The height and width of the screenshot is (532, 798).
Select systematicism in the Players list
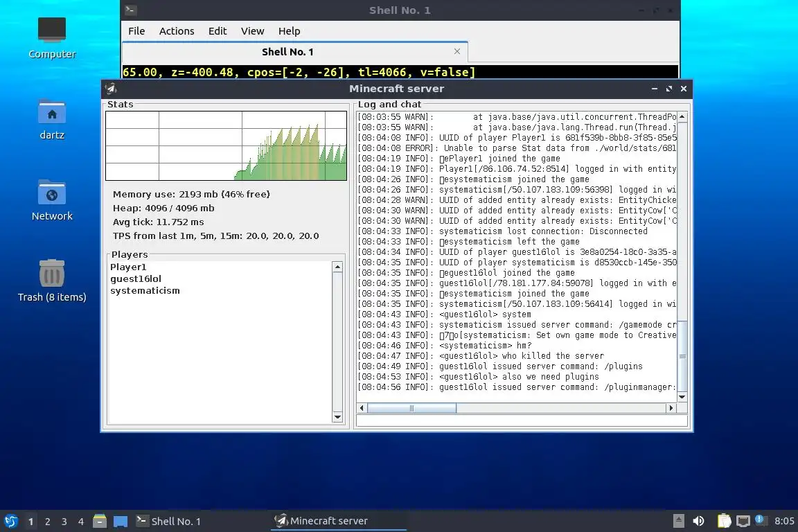(145, 291)
